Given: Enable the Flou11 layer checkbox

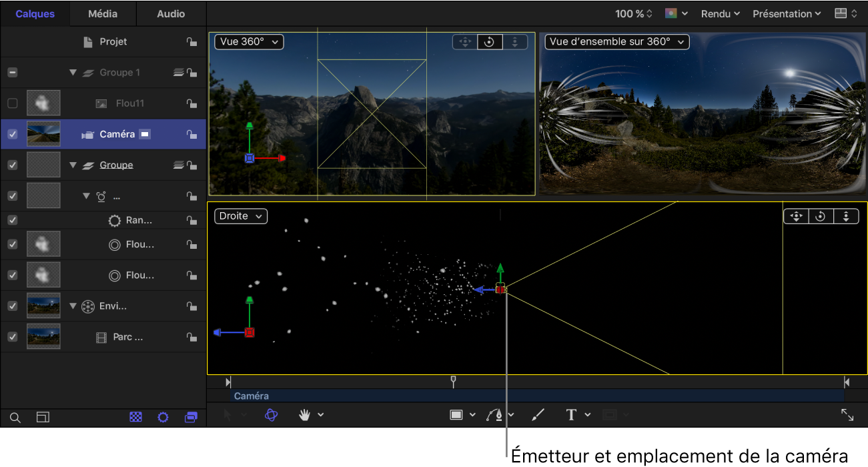Looking at the screenshot, I should [x=12, y=103].
